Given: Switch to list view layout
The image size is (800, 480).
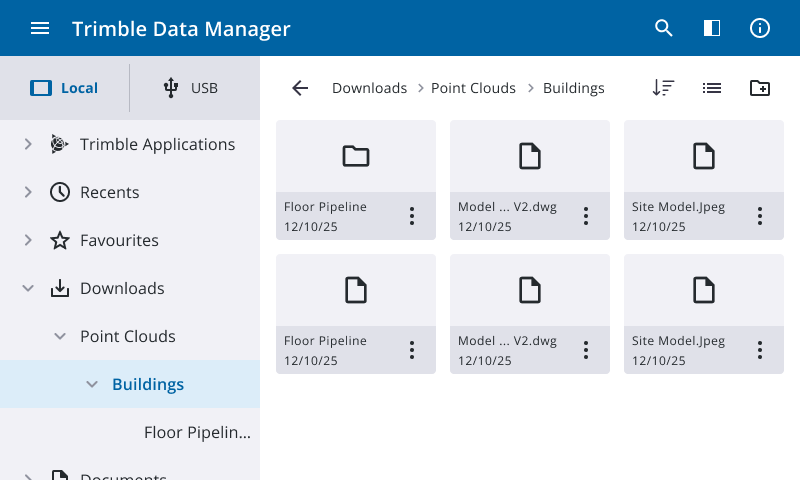Looking at the screenshot, I should click(712, 88).
